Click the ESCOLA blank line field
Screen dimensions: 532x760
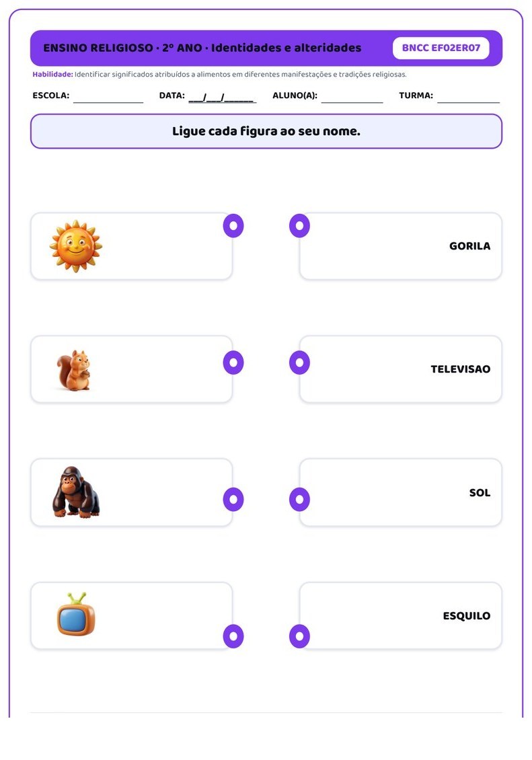pos(108,97)
